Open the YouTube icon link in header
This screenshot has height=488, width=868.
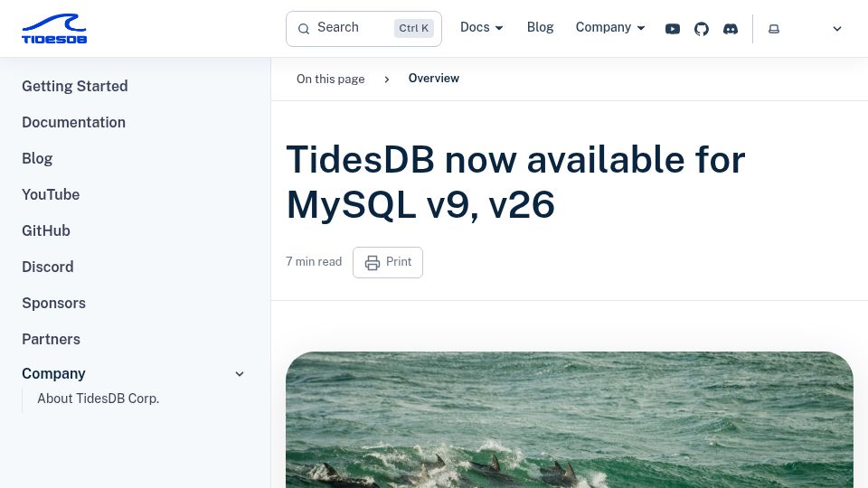(x=673, y=29)
